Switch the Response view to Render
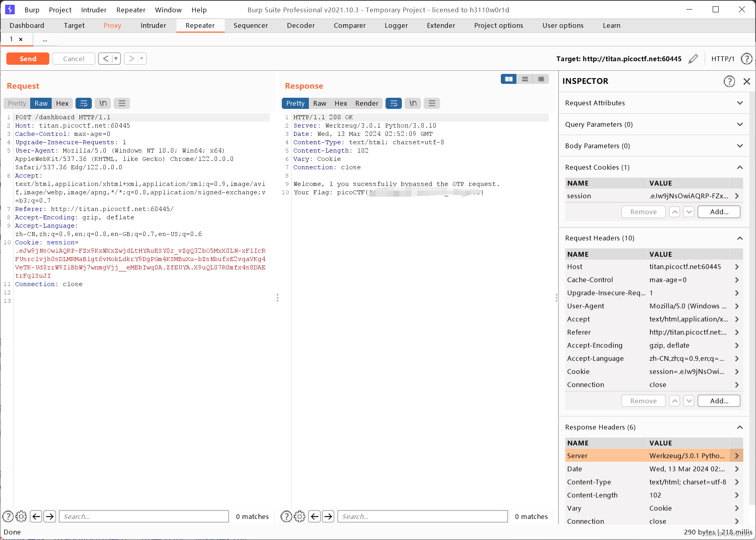Screen dimensions: 756x540 tap(366, 103)
